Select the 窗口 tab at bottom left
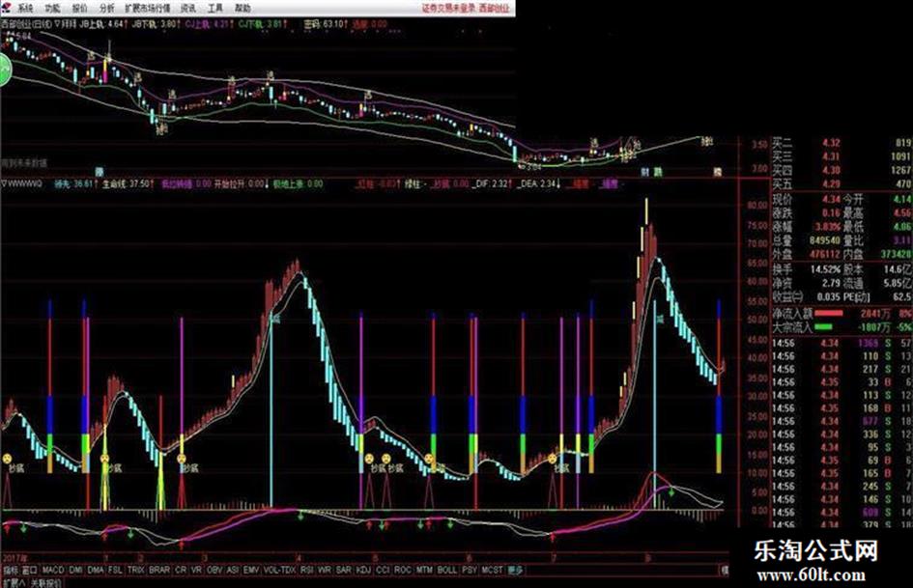 point(30,570)
